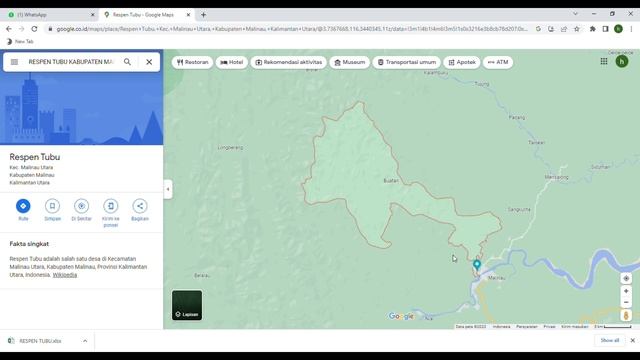Toggle the browser side panel icon
Image resolution: width=640 pixels, height=360 pixels.
click(605, 29)
